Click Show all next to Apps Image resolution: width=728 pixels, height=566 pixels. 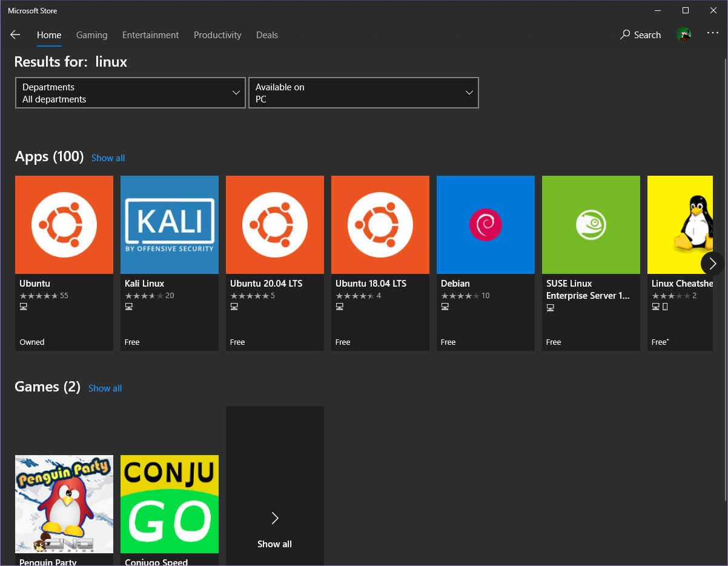(x=108, y=158)
